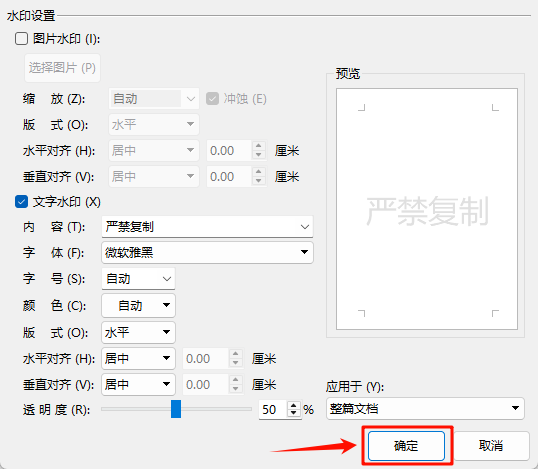Open the 颜色 color picker dropdown
The image size is (538, 469).
[138, 305]
